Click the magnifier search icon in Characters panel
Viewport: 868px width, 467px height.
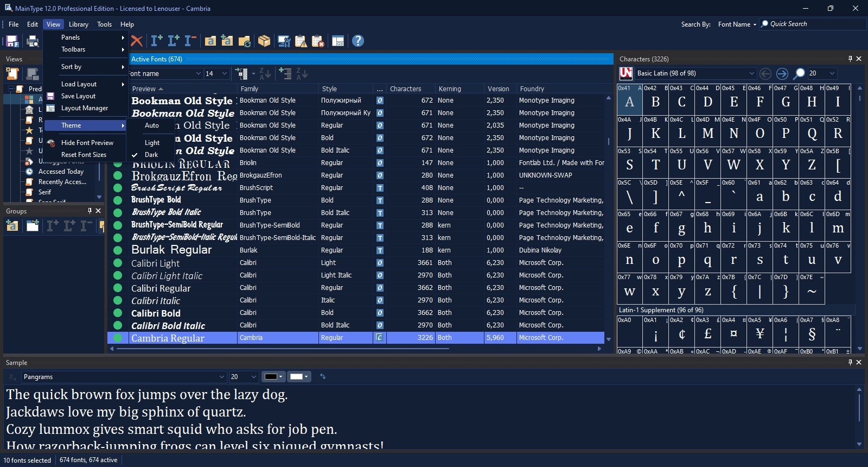799,73
